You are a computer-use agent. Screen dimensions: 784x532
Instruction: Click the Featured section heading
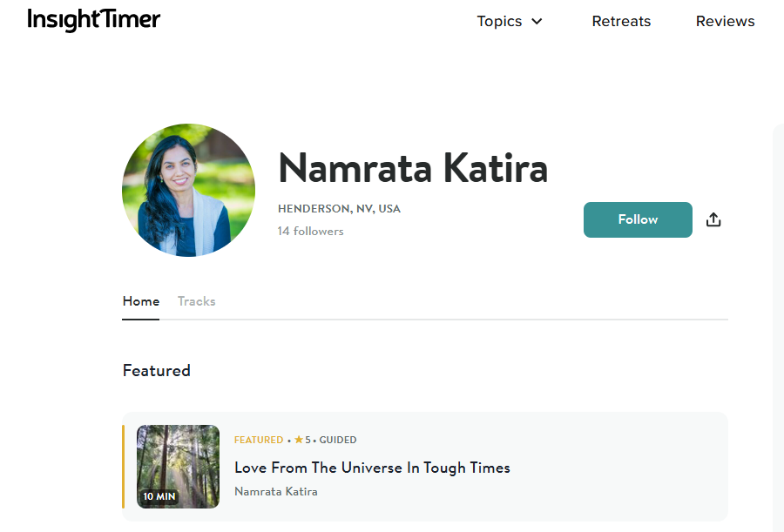157,371
